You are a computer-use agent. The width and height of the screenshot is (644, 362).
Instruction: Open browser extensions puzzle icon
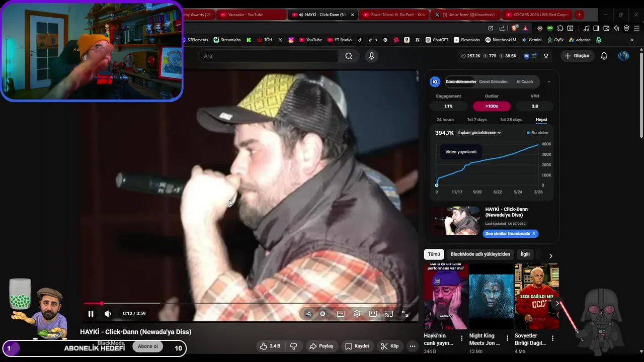pyautogui.click(x=560, y=28)
